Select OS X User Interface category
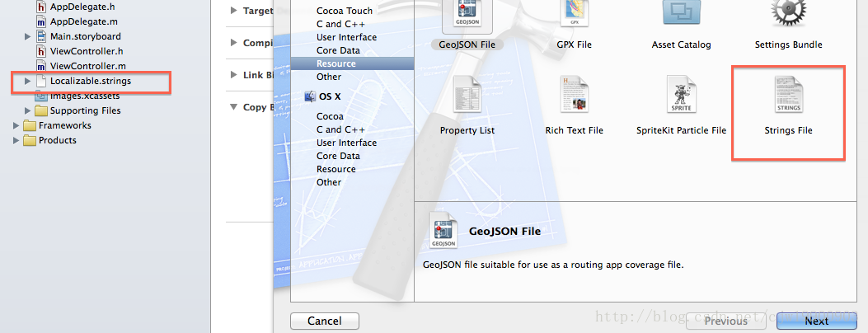868x333 pixels. [346, 143]
